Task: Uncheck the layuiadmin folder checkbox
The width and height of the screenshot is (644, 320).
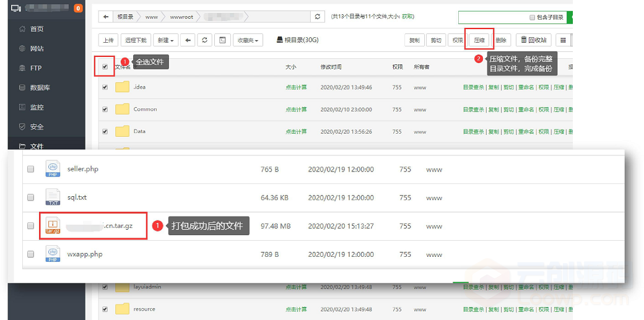Action: pyautogui.click(x=105, y=287)
